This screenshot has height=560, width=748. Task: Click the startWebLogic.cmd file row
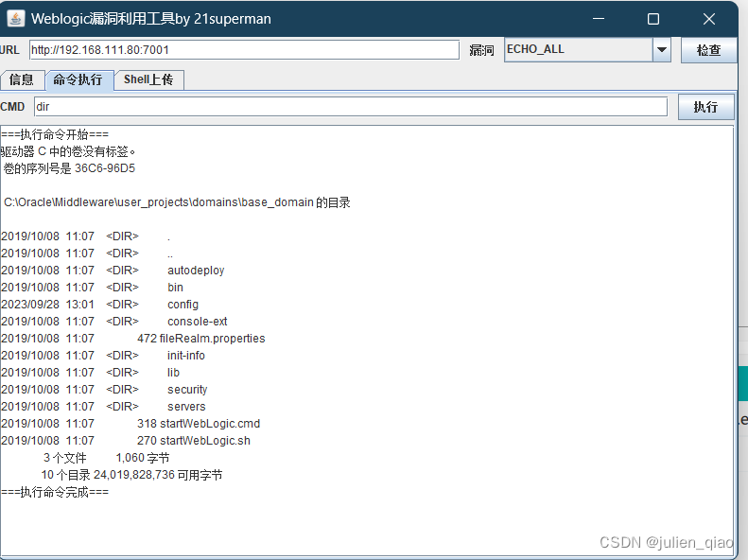click(130, 424)
